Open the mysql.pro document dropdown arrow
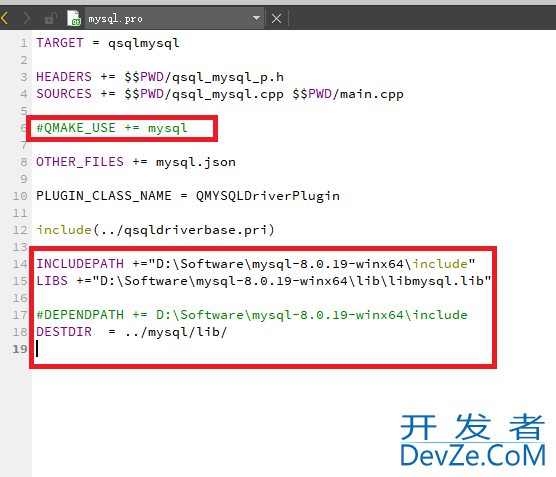Screen dimensions: 556x477 pos(256,18)
